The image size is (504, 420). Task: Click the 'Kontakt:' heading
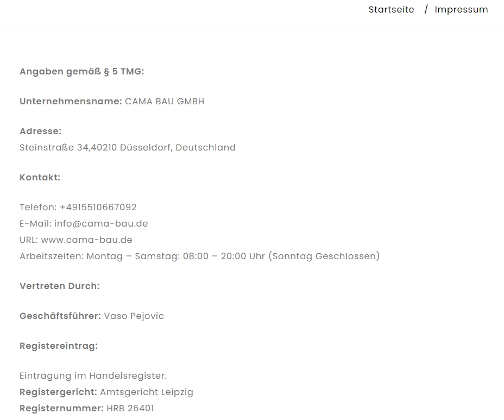40,177
